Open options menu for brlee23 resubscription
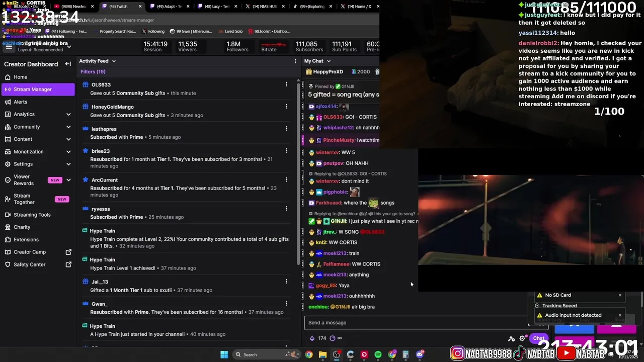This screenshot has height=362, width=644. coord(286,151)
